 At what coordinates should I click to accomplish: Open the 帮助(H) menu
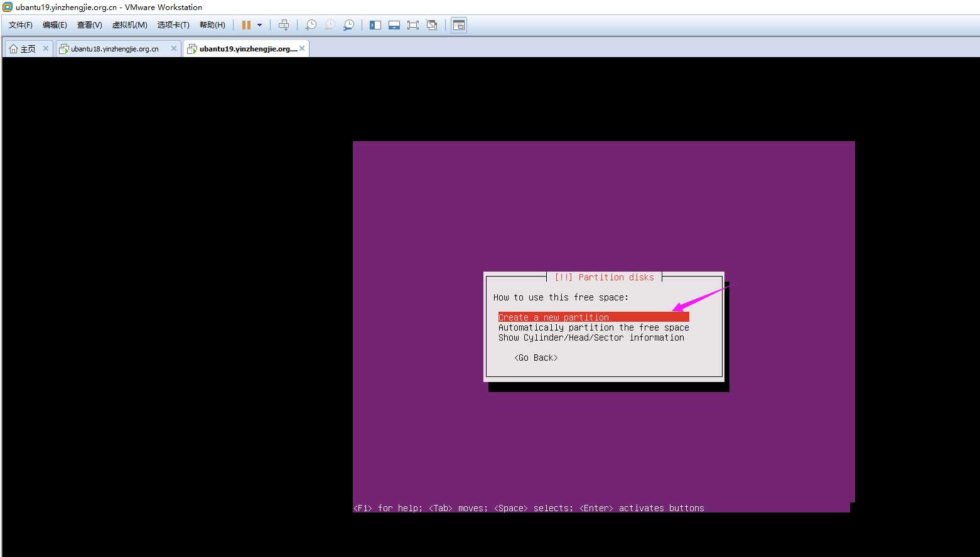[212, 25]
